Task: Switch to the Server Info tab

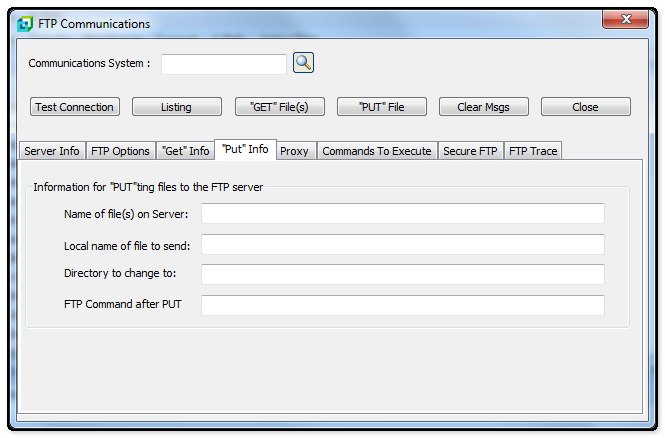Action: coord(52,151)
